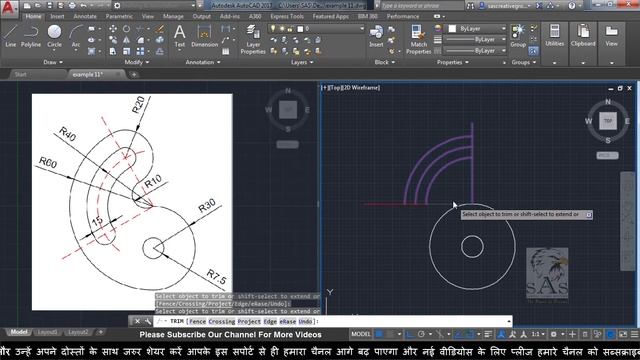The image size is (640, 360).
Task: Add a new drawing tab with plus
Action: 134,74
